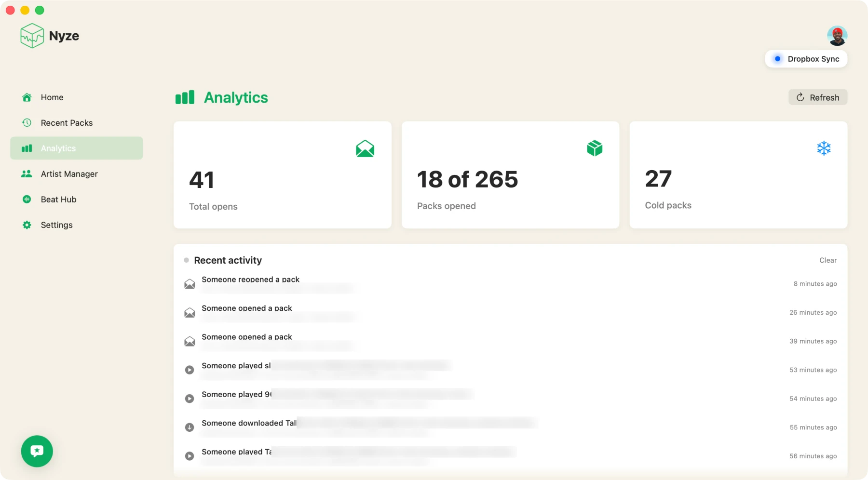868x480 pixels.
Task: Click the gray status dot beside Recent activity
Action: pyautogui.click(x=186, y=260)
